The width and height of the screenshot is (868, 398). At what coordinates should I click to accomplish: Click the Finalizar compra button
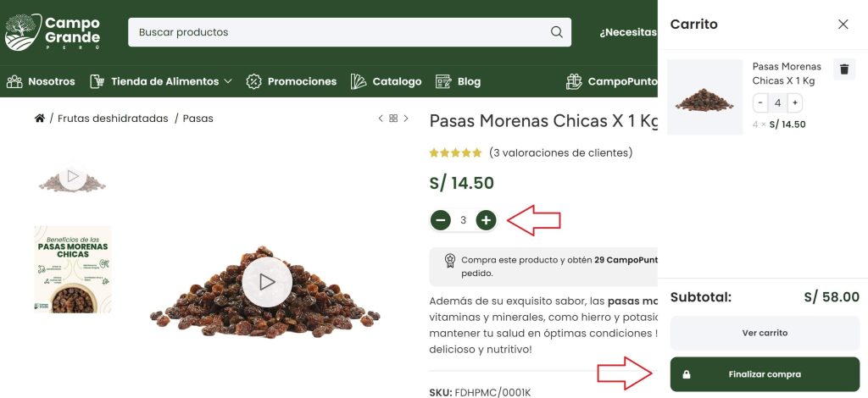click(x=765, y=374)
